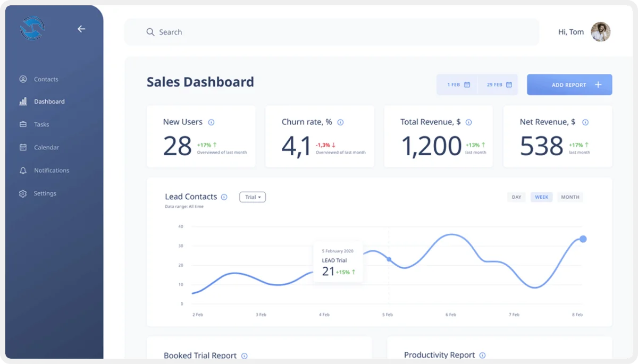Click the back arrow in sidebar
The width and height of the screenshot is (638, 364).
81,29
